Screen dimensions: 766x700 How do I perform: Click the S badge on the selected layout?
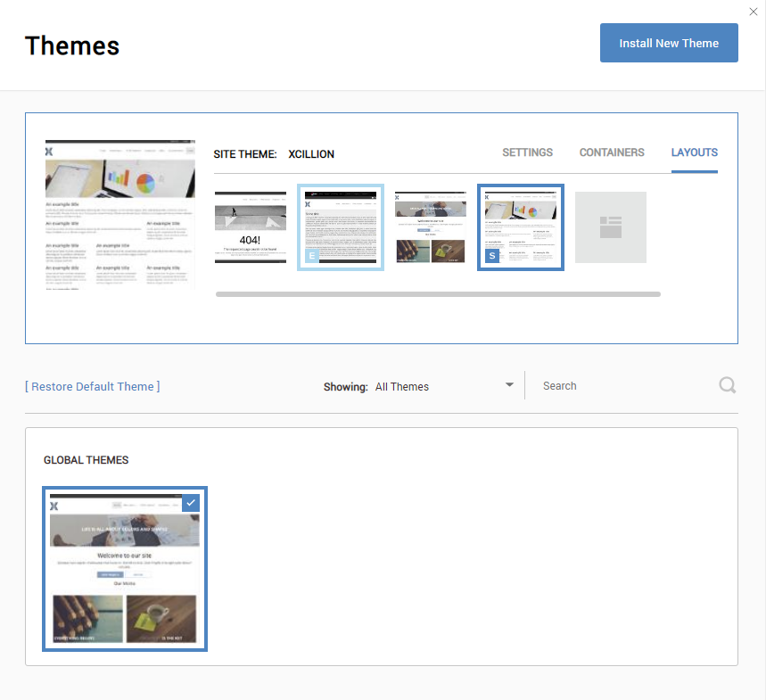click(x=491, y=257)
